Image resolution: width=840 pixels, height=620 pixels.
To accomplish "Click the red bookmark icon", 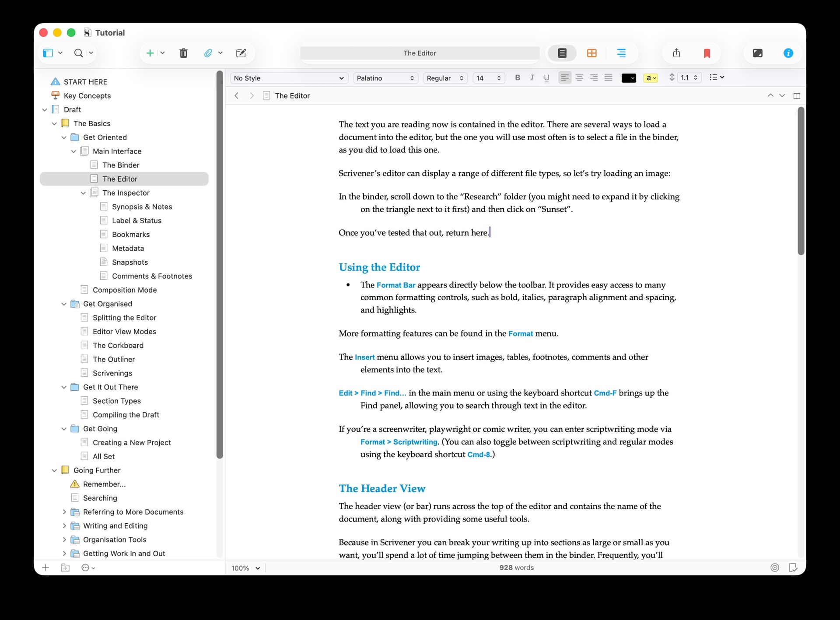I will pyautogui.click(x=707, y=53).
